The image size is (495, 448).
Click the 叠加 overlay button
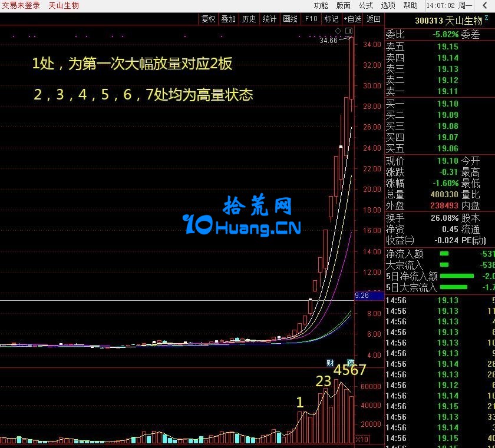[228, 19]
